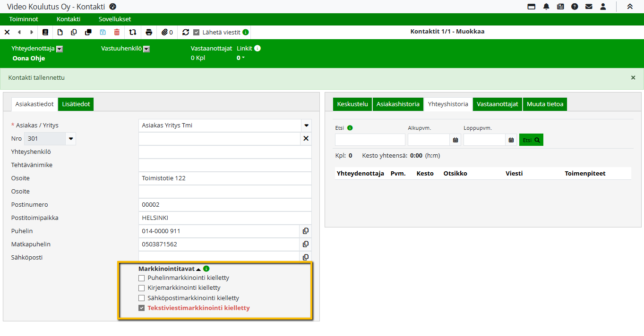Expand the Yhteydenottaja dropdown
The height and width of the screenshot is (336, 644).
point(60,49)
